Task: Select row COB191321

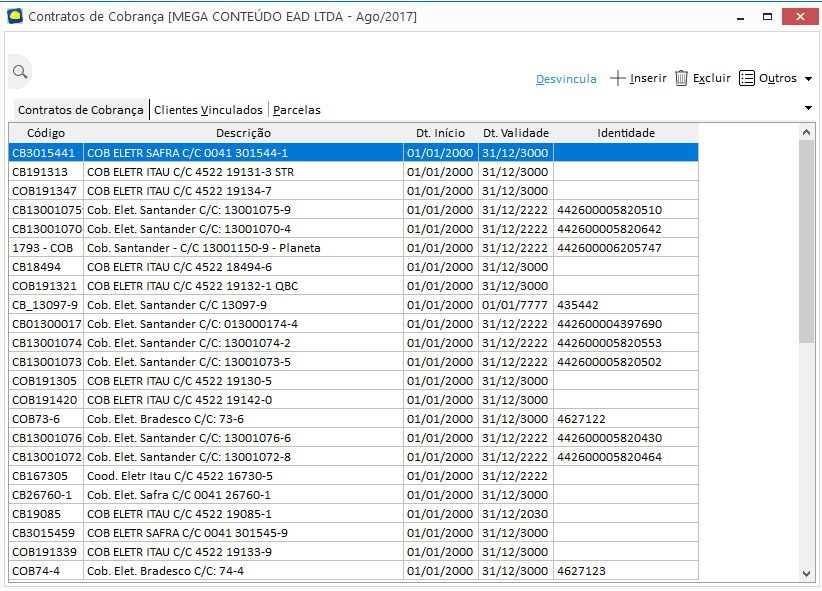Action: [x=353, y=286]
